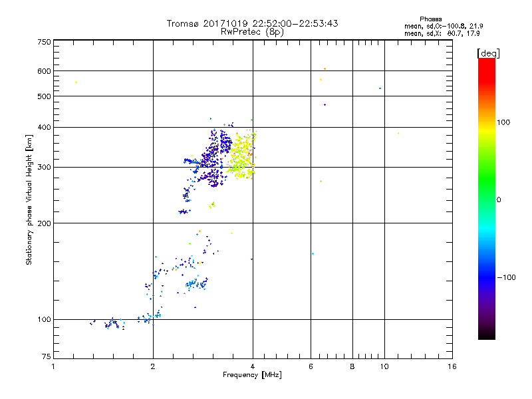Click the '600' y-axis tick label
532x399 pixels.
coord(44,71)
